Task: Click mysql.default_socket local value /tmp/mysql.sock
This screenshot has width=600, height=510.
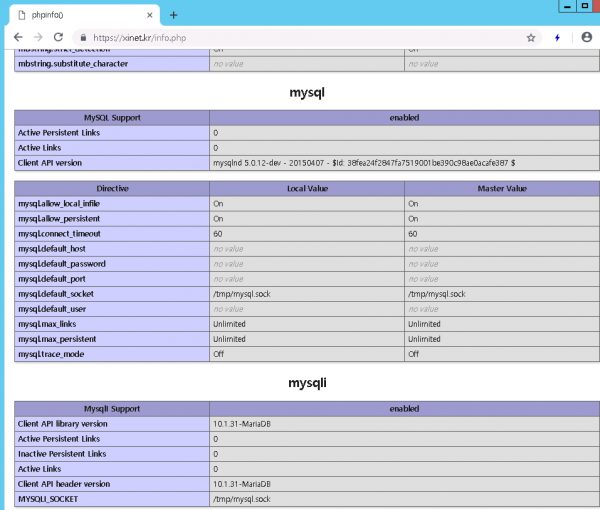Action: tap(242, 294)
